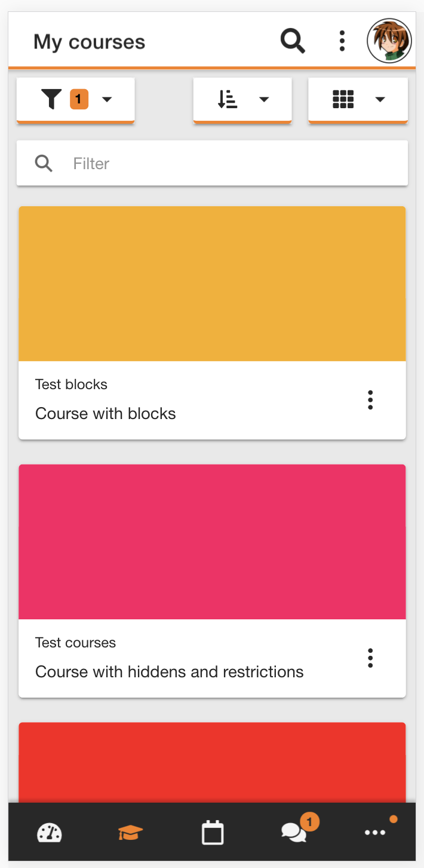
Task: Open the more menu ellipsis tab
Action: pyautogui.click(x=375, y=833)
